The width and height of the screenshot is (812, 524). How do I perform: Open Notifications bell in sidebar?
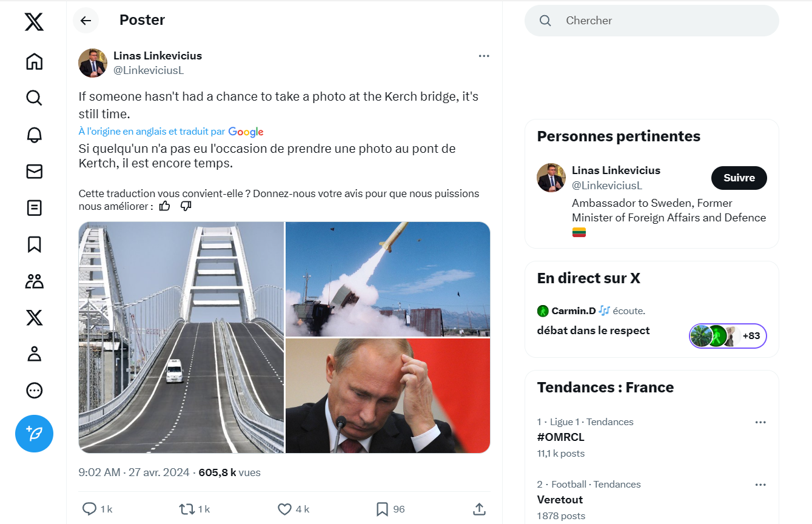click(34, 135)
